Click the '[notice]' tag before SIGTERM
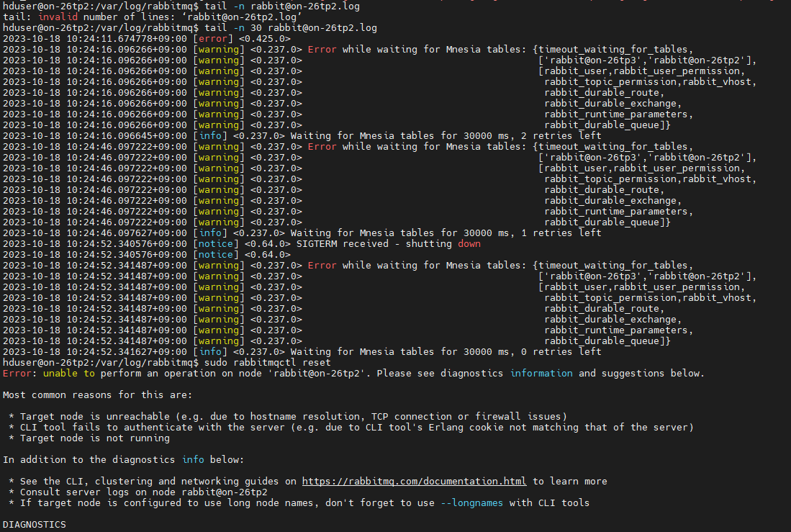The image size is (791, 532). point(216,244)
